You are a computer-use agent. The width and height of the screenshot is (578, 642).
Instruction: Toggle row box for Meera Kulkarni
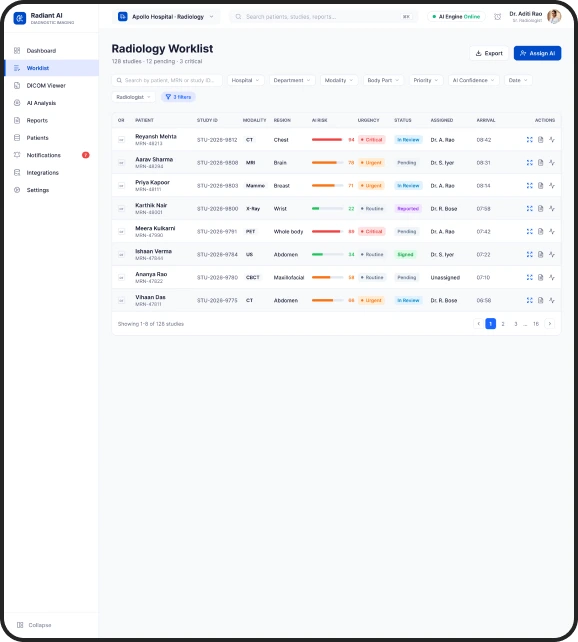[x=121, y=231]
